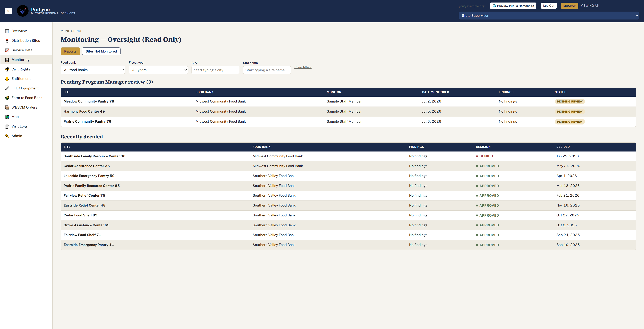Click Cedar Assistance Center 35 row
The width and height of the screenshot is (644, 329).
click(x=348, y=166)
